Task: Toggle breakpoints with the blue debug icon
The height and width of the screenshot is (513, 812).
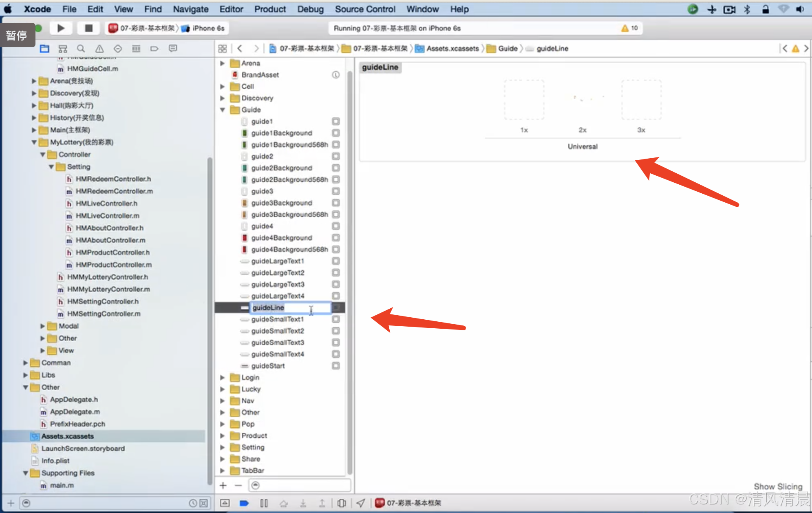Action: tap(244, 503)
